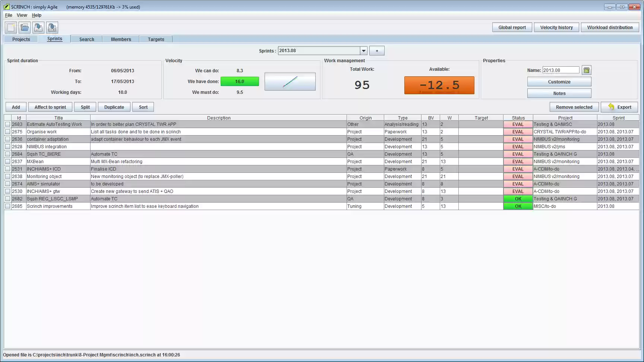Viewport: 644px width, 362px height.
Task: Click the Velocity history button
Action: click(556, 27)
